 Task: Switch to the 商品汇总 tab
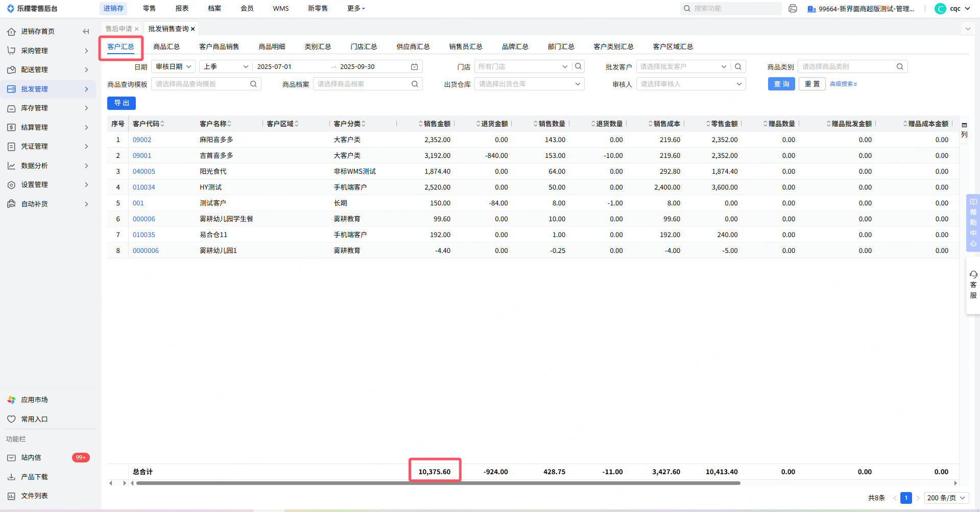166,46
